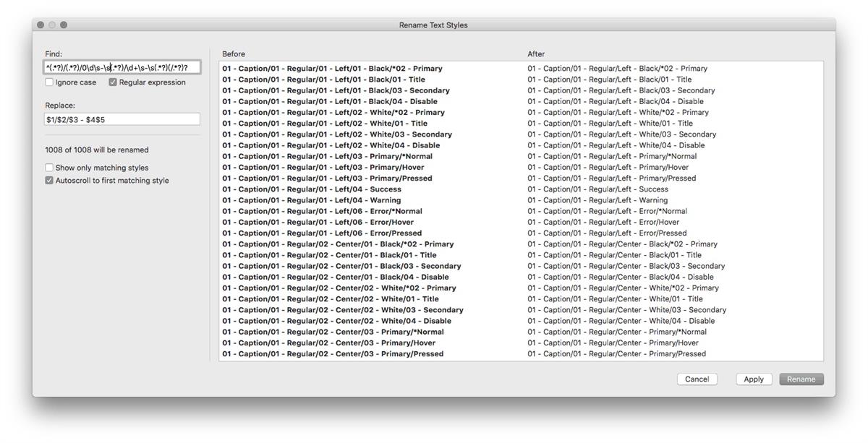Select the Left/04 - Success style row
Screen dimensions: 868x443
pos(311,189)
